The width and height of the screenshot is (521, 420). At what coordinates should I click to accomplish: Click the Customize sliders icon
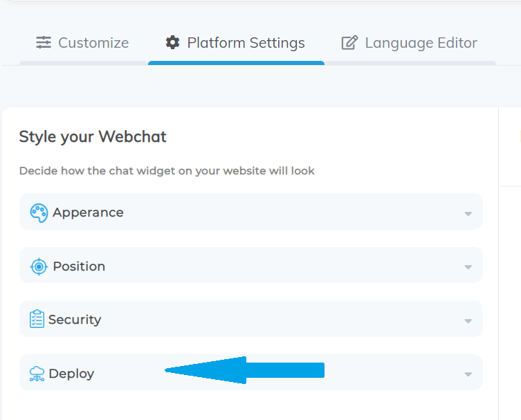(x=44, y=42)
